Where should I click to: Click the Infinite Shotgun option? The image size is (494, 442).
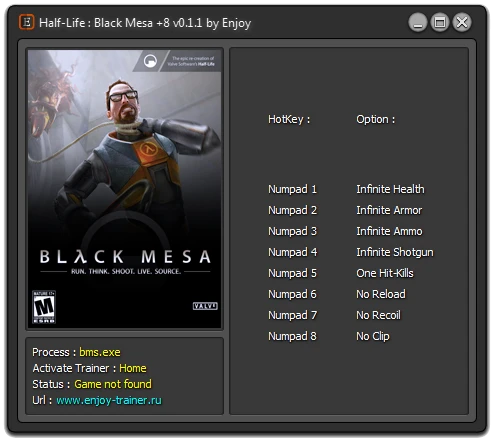[x=395, y=252]
